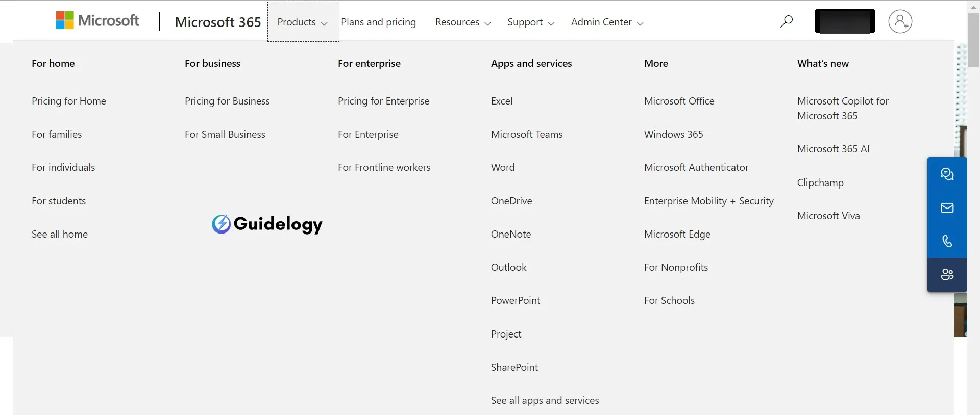Click the vertical scrollbar thumb

coord(973,40)
